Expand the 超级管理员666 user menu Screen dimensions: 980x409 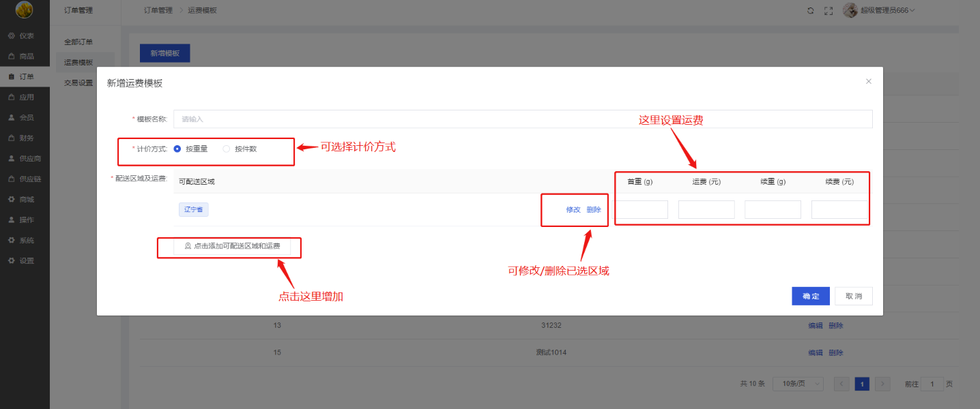(887, 10)
